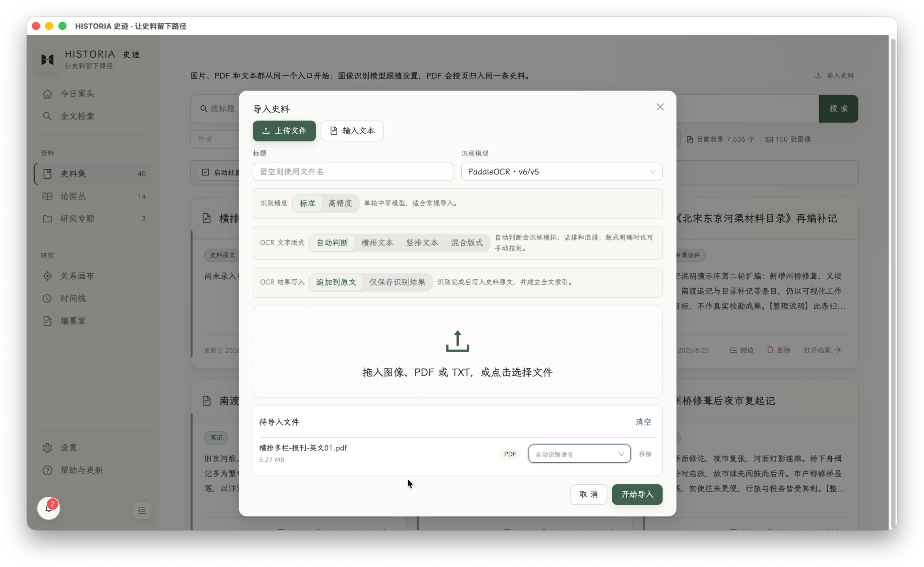Select 横排文本 OCR layout
This screenshot has height=567, width=924.
coord(377,243)
